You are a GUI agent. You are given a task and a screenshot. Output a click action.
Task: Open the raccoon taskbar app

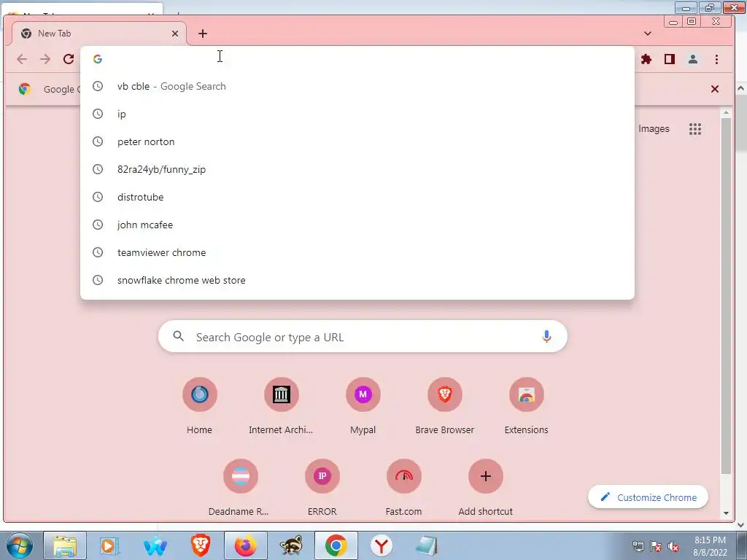tap(291, 545)
